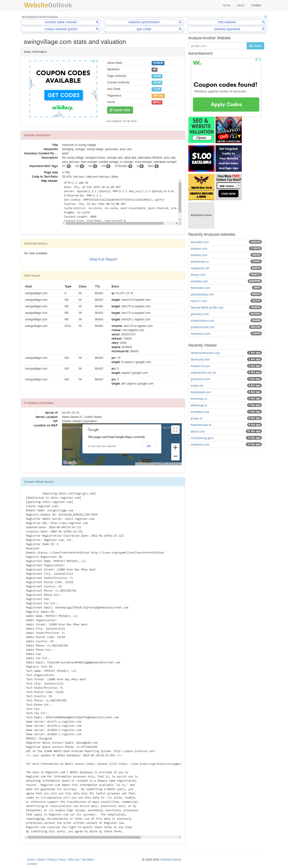
Task: Open indianvt.com in recently analyzed
Action: click(199, 249)
